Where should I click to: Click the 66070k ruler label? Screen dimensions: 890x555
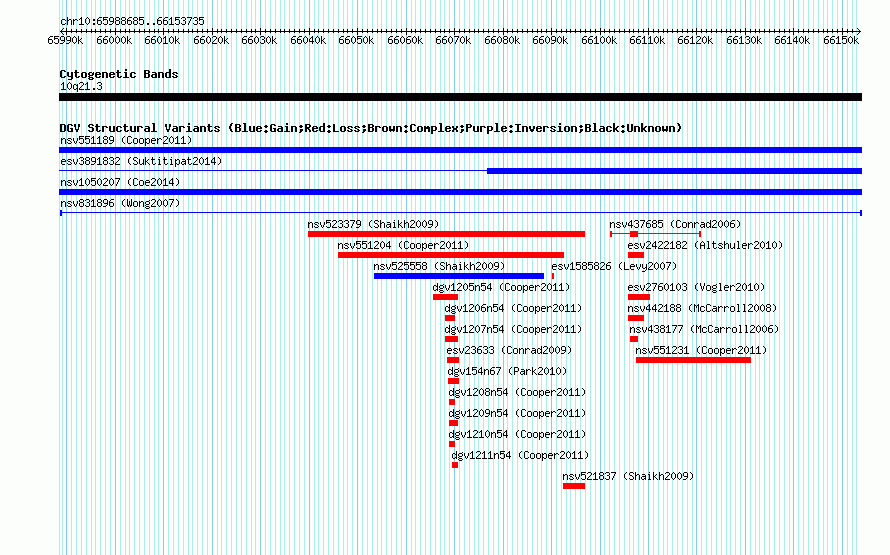453,40
